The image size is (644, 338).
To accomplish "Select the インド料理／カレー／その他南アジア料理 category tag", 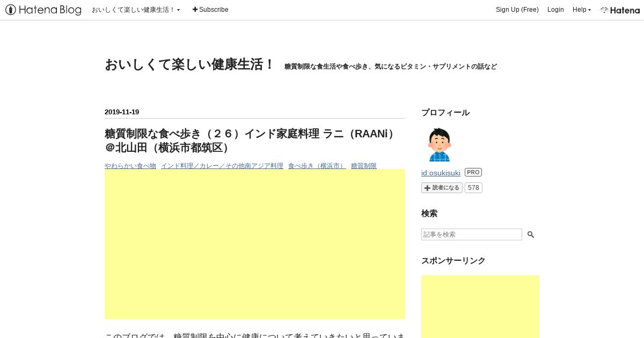I will [222, 166].
